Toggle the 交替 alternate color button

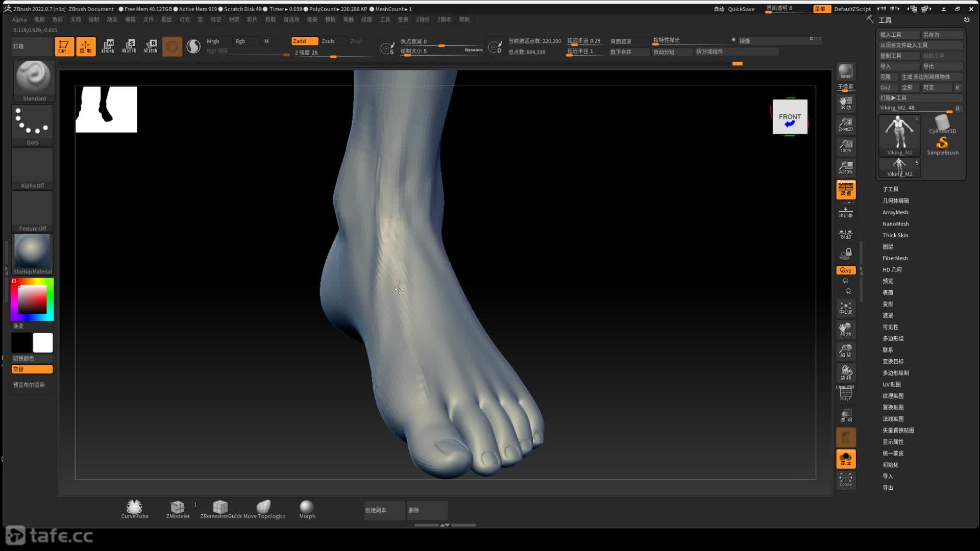click(x=32, y=369)
